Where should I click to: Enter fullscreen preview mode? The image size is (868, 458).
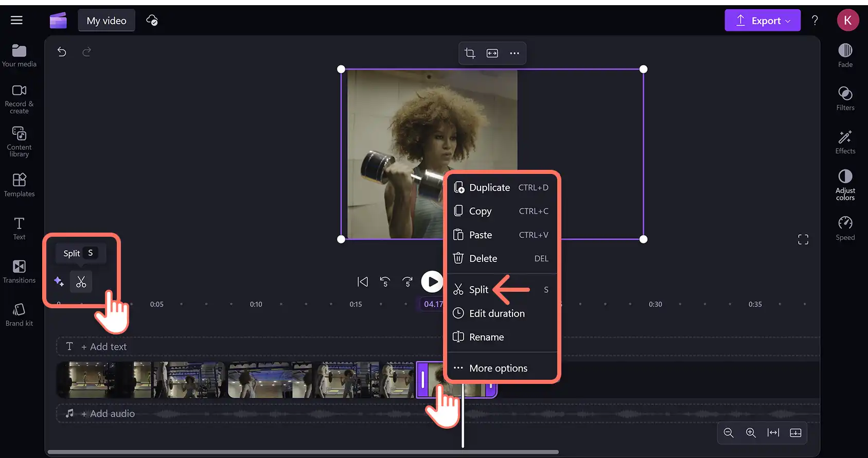pyautogui.click(x=803, y=239)
